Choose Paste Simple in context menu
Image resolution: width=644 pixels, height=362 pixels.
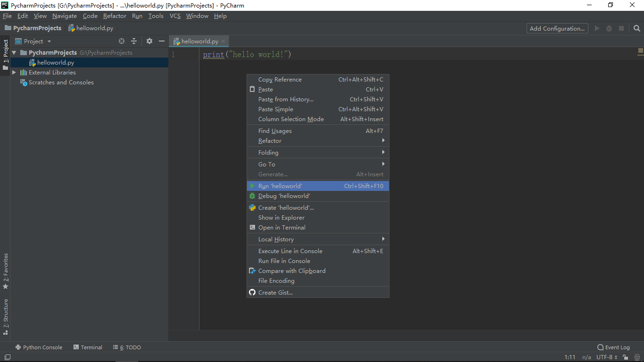pyautogui.click(x=318, y=109)
